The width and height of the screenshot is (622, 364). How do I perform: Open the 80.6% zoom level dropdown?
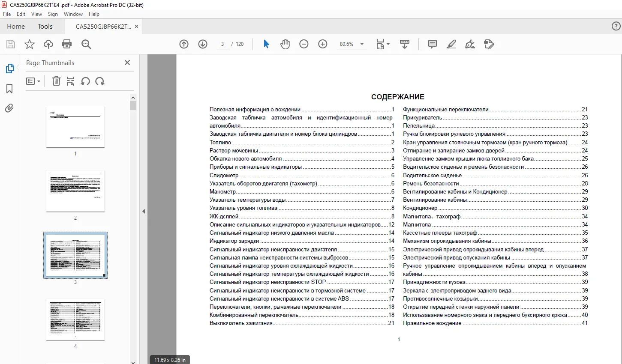[x=352, y=44]
